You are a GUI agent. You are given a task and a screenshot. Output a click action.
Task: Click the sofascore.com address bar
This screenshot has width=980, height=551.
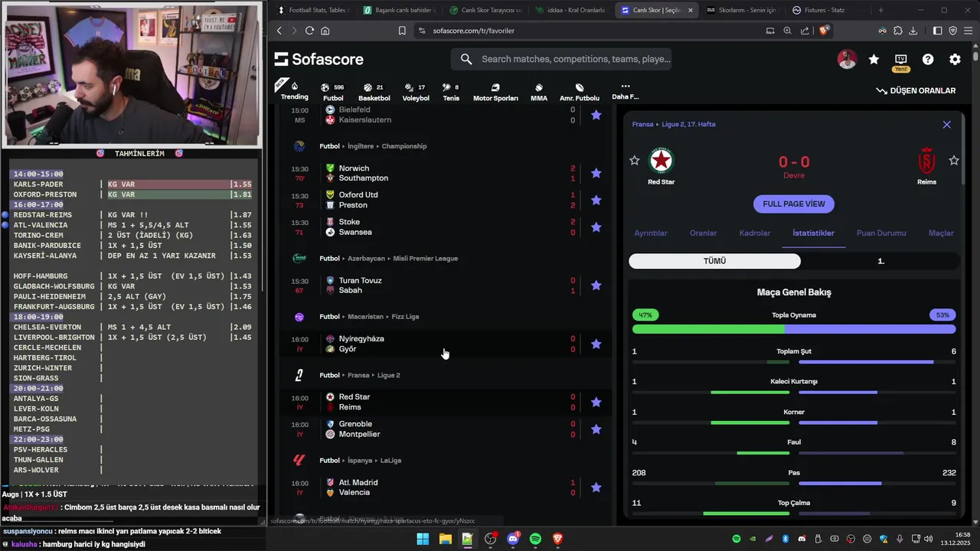coord(473,31)
